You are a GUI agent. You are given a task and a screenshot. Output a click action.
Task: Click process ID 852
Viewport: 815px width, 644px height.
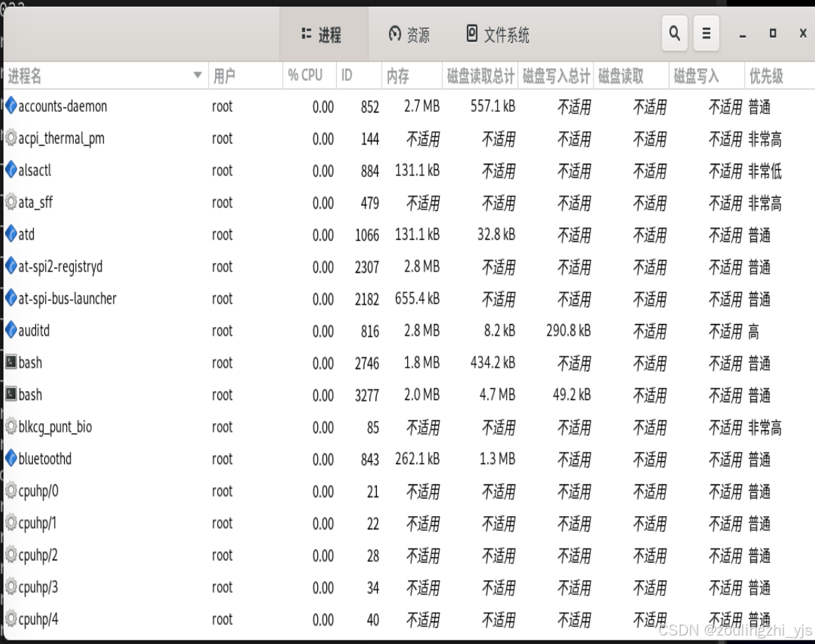click(370, 107)
